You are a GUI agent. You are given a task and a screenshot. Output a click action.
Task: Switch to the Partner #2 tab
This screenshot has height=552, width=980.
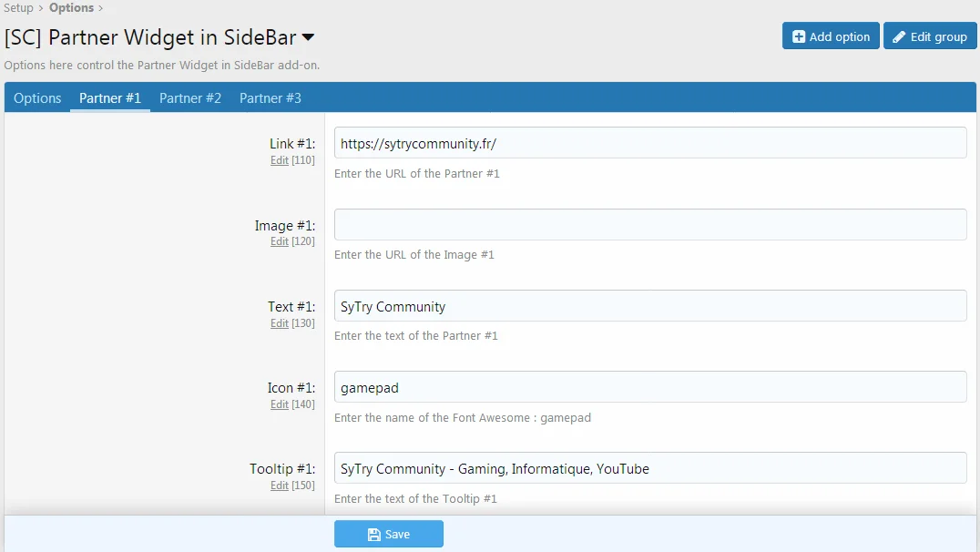(189, 97)
